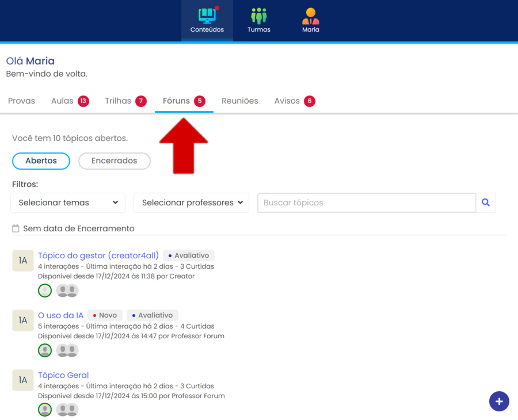The image size is (518, 420).
Task: Click the calendar icon near Sem data de Encerramento
Action: (16, 228)
